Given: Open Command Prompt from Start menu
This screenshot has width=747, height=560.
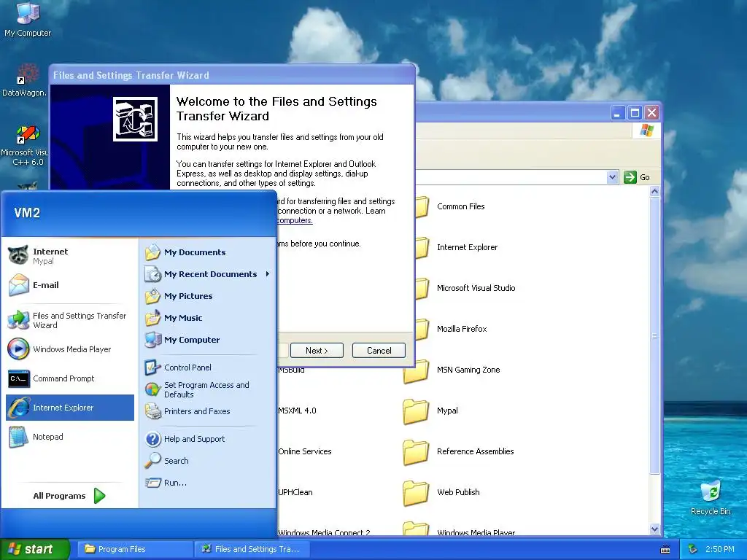Looking at the screenshot, I should pos(69,378).
